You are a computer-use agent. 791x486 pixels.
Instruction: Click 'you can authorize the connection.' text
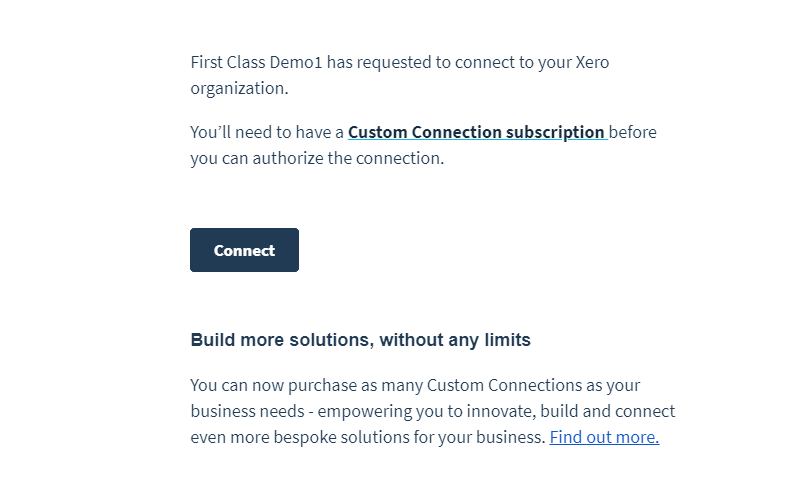click(x=317, y=158)
